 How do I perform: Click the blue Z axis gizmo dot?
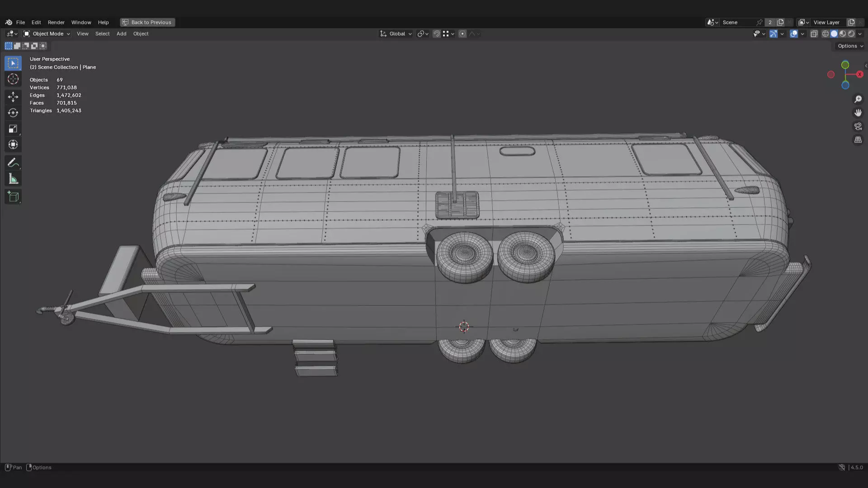click(845, 85)
